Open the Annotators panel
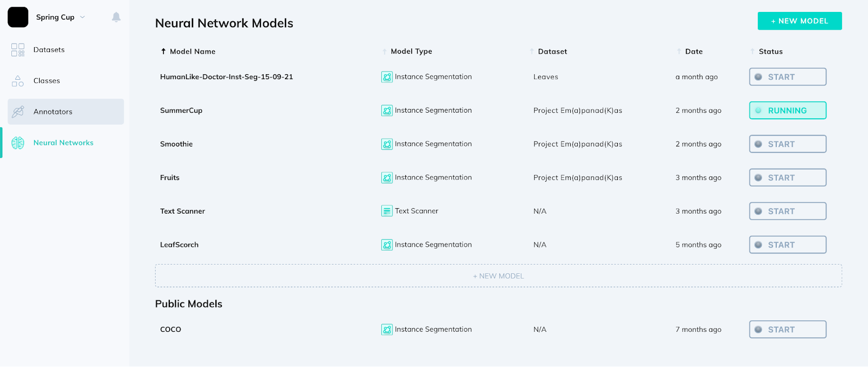The image size is (868, 367). point(53,112)
